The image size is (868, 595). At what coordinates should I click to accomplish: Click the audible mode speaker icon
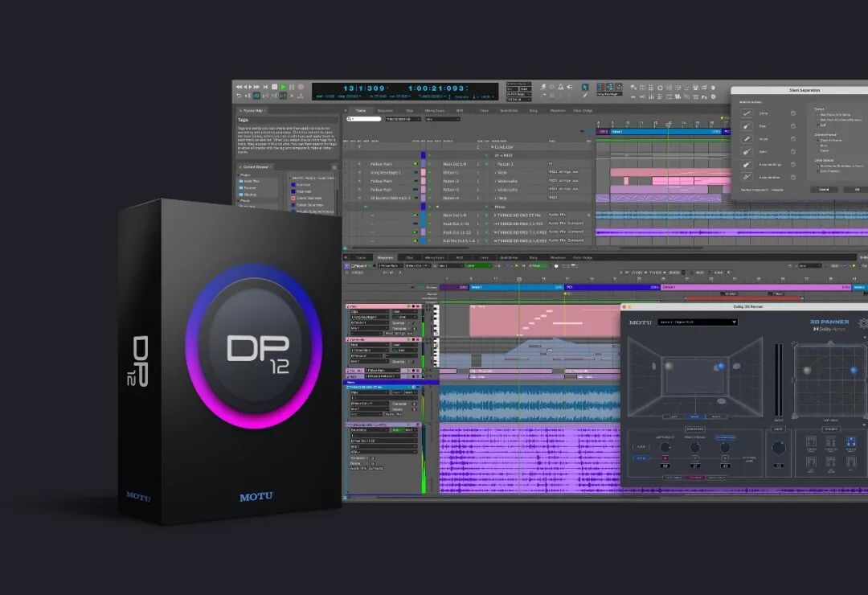click(x=570, y=87)
